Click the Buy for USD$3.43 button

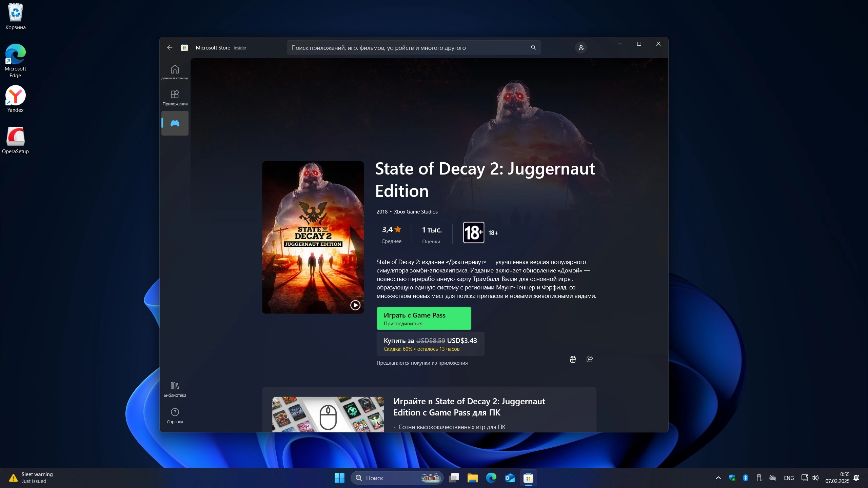(x=430, y=344)
